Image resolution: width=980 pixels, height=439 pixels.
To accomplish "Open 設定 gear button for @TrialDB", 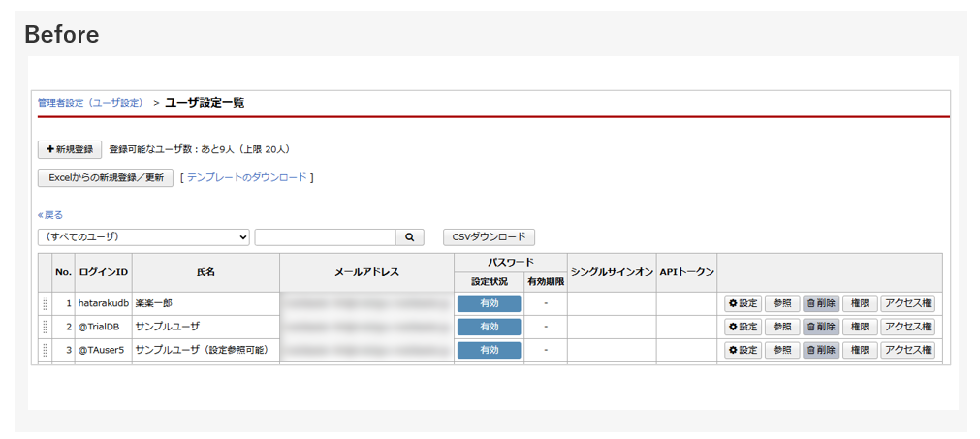I will [x=743, y=328].
